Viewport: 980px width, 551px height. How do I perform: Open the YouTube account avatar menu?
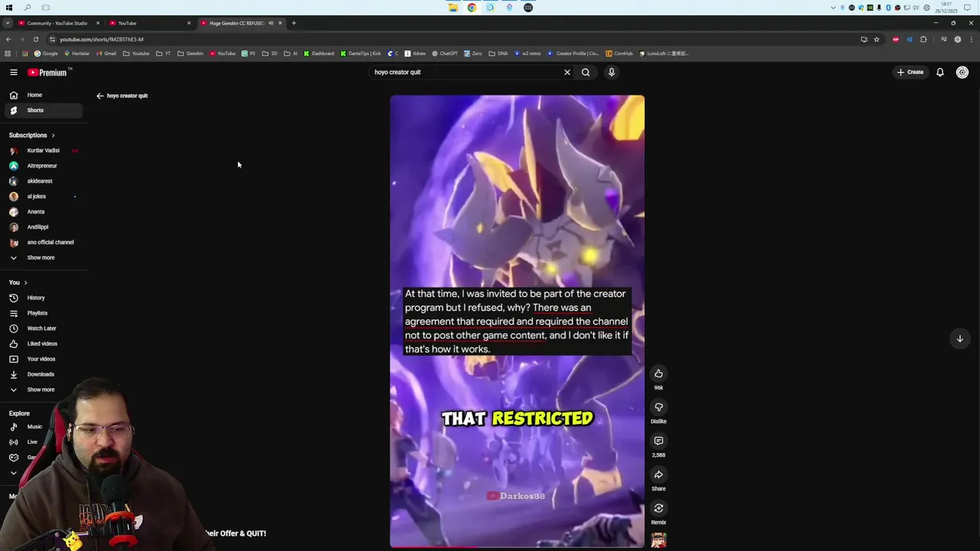pyautogui.click(x=962, y=72)
